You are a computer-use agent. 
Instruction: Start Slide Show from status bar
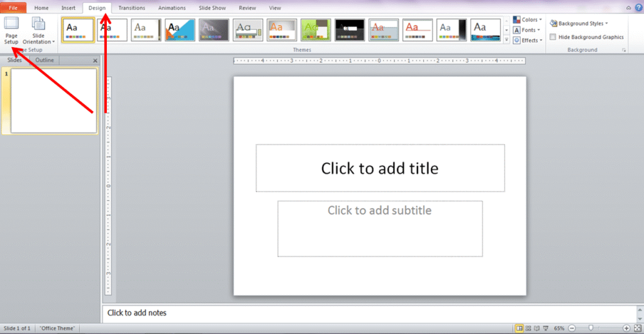[545, 328]
